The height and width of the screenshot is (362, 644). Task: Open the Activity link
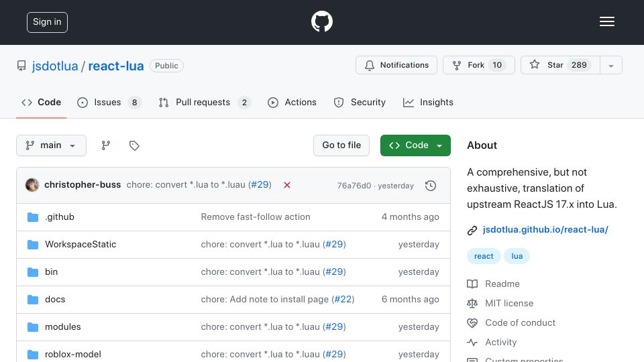tap(500, 342)
